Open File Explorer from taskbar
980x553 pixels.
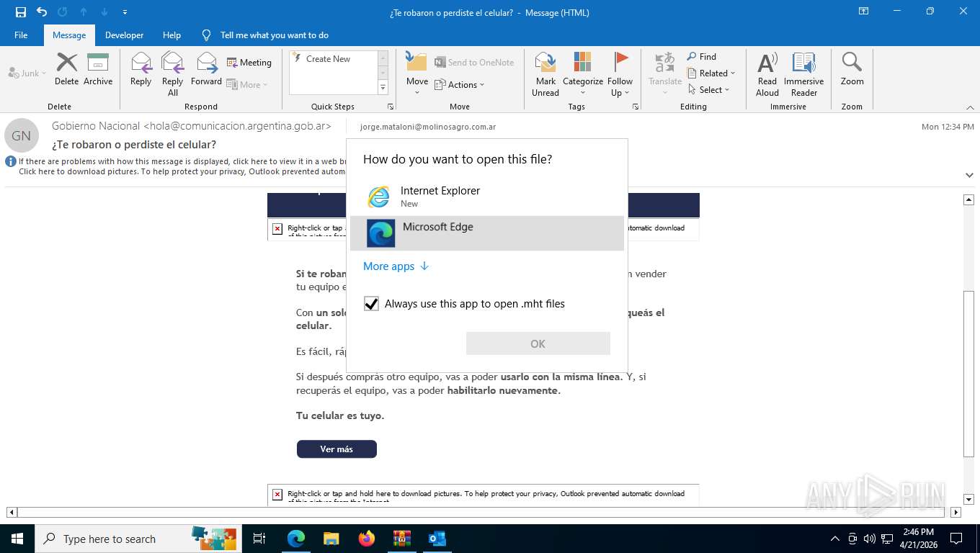[x=331, y=539]
